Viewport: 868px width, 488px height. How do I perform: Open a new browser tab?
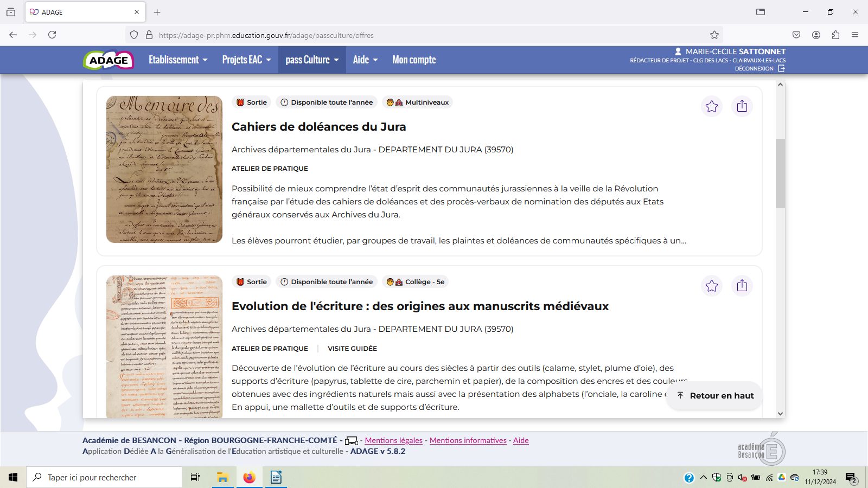157,12
